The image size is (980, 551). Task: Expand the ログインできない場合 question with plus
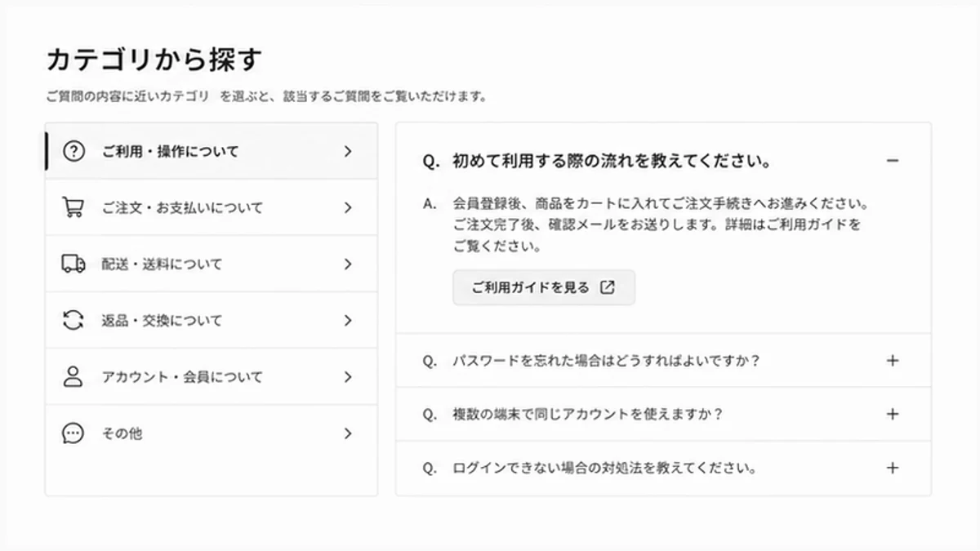(x=892, y=468)
